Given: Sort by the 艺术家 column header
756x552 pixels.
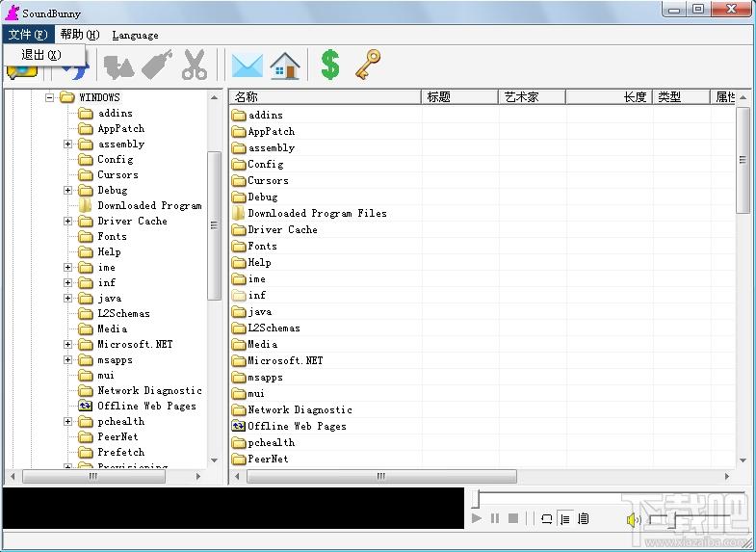Looking at the screenshot, I should tap(533, 97).
